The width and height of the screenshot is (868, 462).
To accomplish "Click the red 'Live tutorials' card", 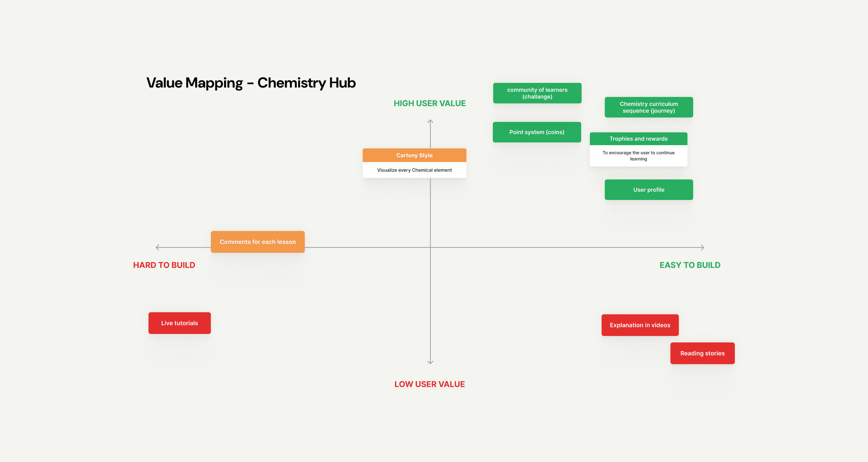I will pyautogui.click(x=179, y=323).
